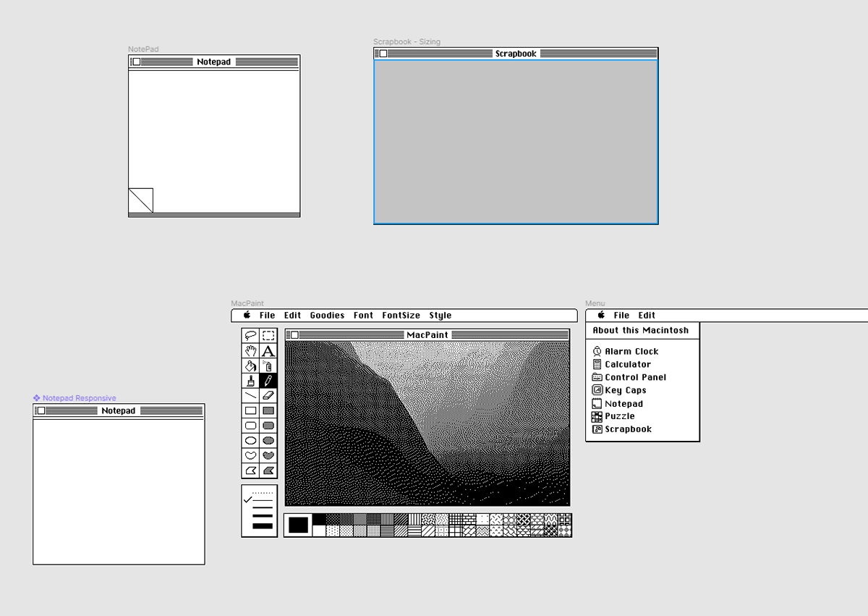Select the hollow Rounded Rectangle tool
The height and width of the screenshot is (616, 868).
(x=251, y=426)
